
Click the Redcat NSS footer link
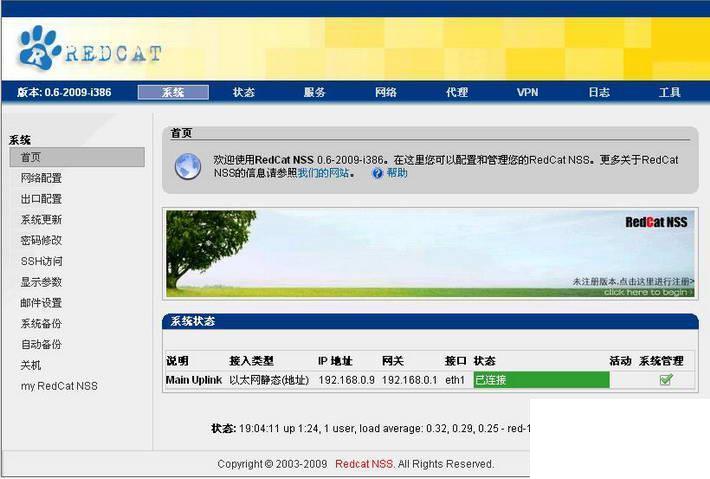pyautogui.click(x=365, y=464)
